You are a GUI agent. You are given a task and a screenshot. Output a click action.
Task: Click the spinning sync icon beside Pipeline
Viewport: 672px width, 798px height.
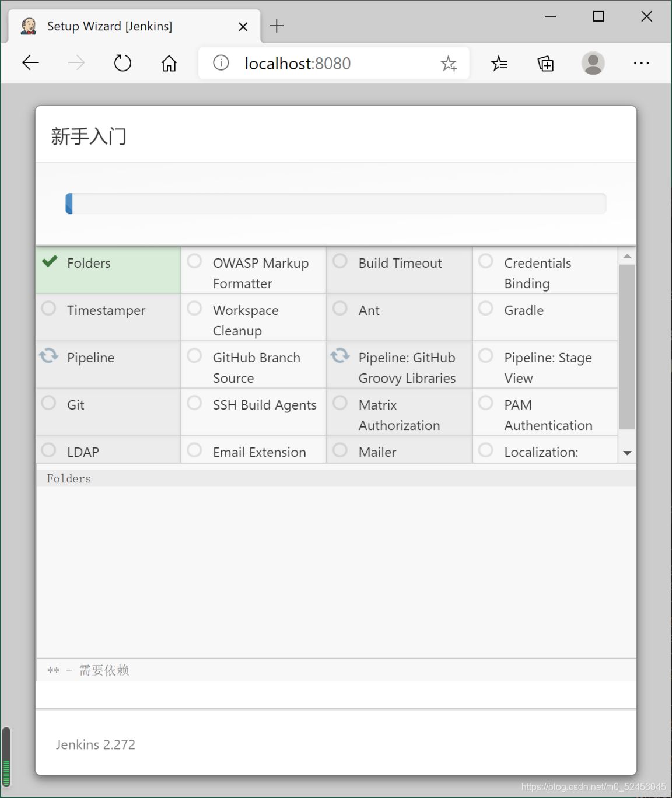pos(49,356)
